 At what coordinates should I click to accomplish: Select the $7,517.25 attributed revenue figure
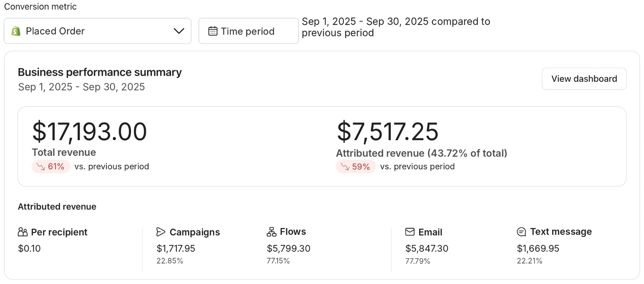click(387, 132)
